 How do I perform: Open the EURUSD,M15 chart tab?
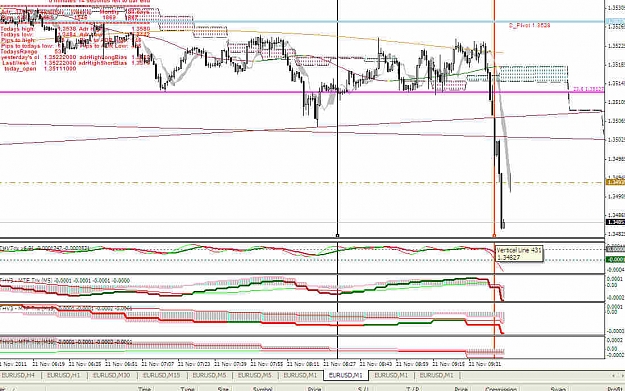[x=161, y=375]
